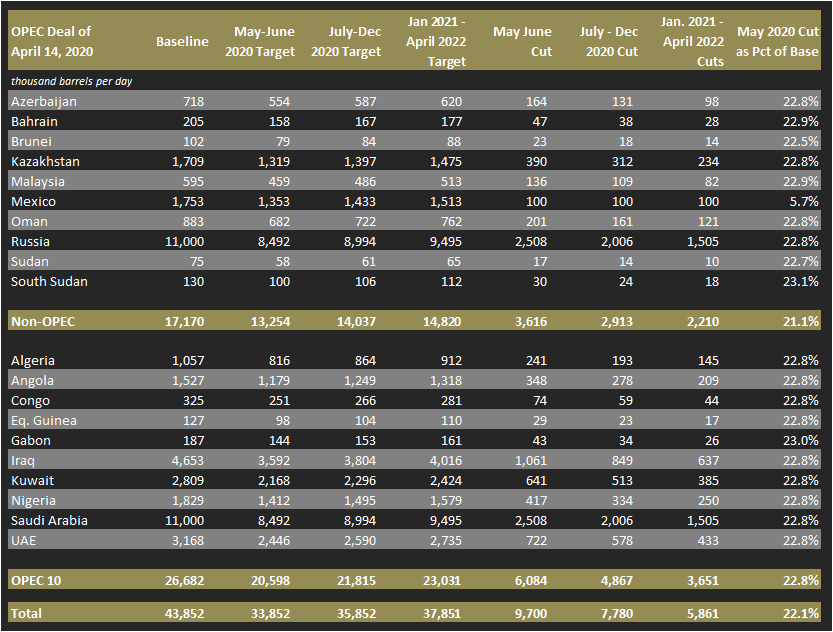Click the 'Jan. 2021 - April 2022 Cuts' header
The height and width of the screenshot is (632, 833).
[x=692, y=41]
